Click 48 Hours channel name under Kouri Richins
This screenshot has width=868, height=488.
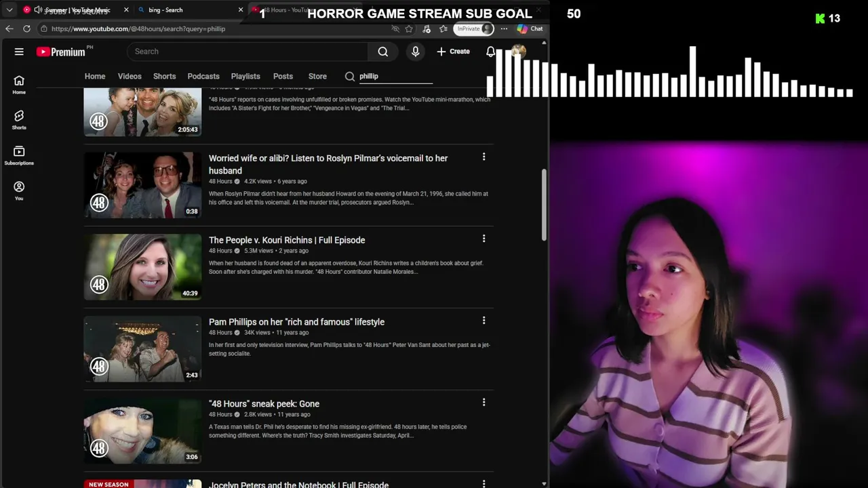coord(220,251)
